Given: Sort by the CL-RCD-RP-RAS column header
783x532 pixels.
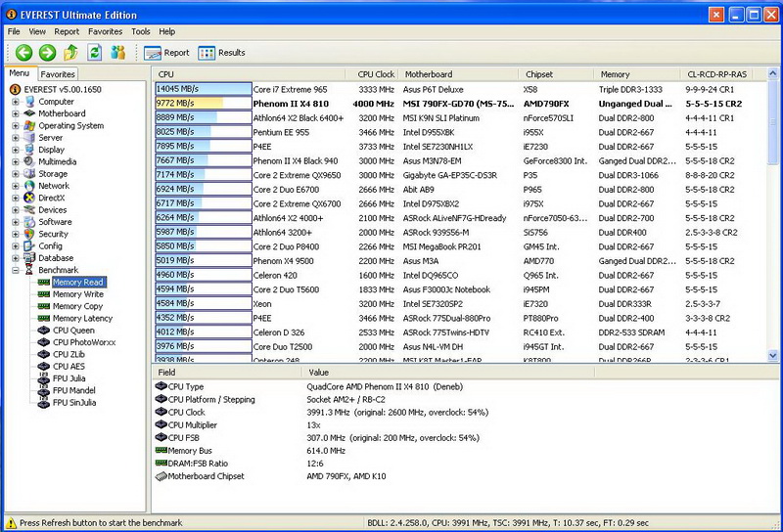Looking at the screenshot, I should tap(716, 74).
